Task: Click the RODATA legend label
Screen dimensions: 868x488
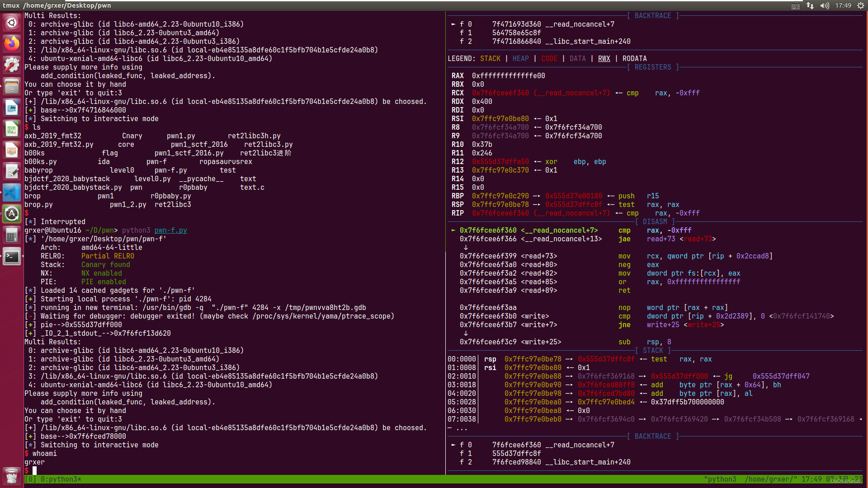Action: tap(634, 58)
